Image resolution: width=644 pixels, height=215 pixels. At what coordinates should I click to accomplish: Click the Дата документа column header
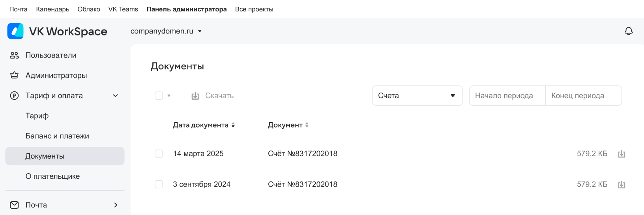tap(200, 125)
